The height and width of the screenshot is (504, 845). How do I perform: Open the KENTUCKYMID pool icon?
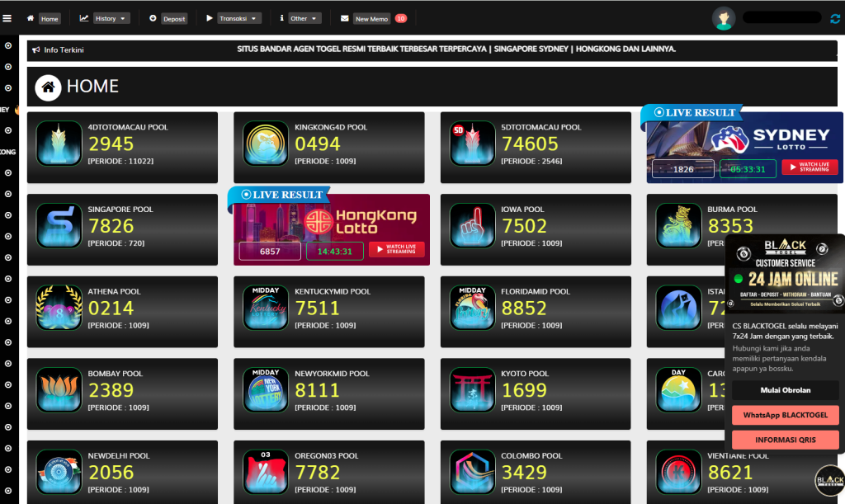pos(265,308)
